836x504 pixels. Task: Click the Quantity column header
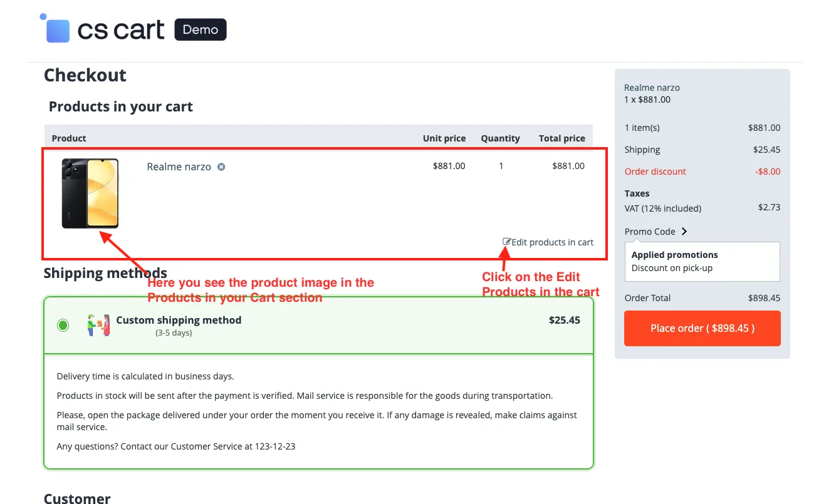point(500,138)
